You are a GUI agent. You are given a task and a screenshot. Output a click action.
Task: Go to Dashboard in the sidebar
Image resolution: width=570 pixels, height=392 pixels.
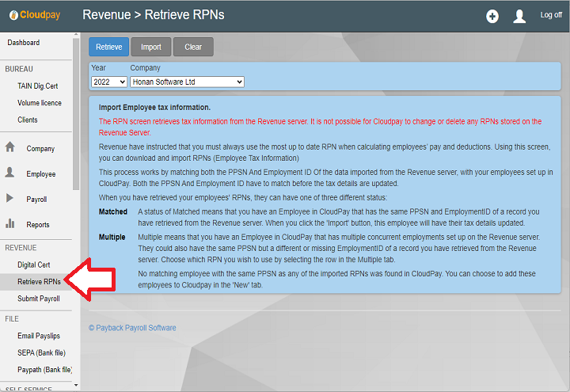(x=24, y=43)
